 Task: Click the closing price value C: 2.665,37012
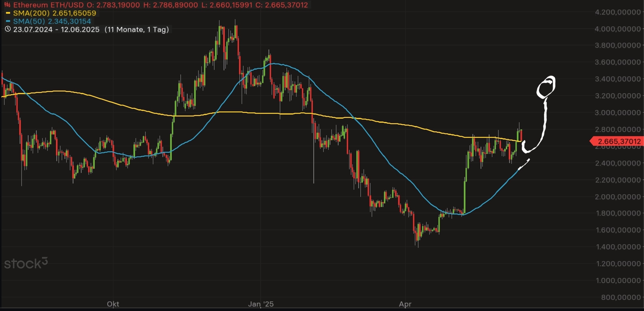[282, 5]
